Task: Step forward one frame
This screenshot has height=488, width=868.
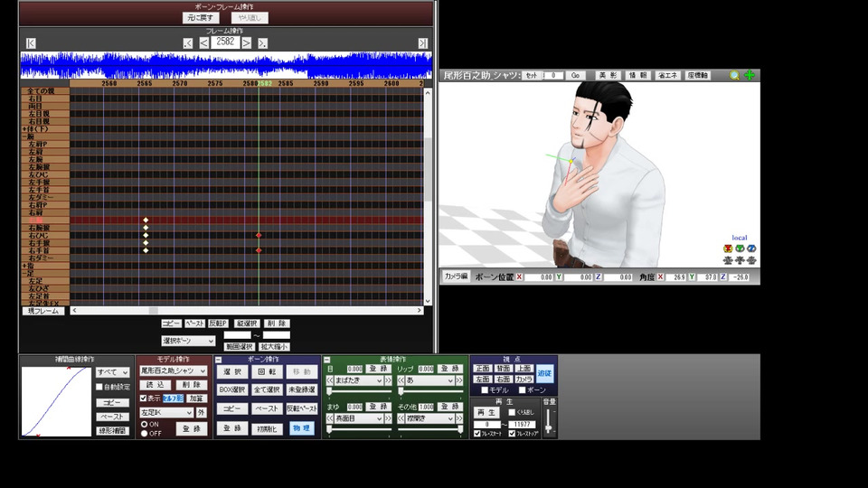Action: click(x=246, y=43)
